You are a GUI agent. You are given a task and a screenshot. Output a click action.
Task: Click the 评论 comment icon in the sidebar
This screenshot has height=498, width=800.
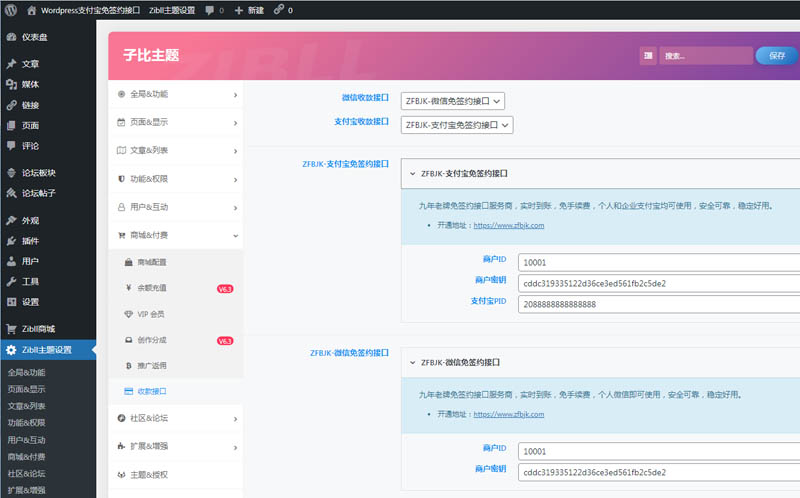[11, 146]
